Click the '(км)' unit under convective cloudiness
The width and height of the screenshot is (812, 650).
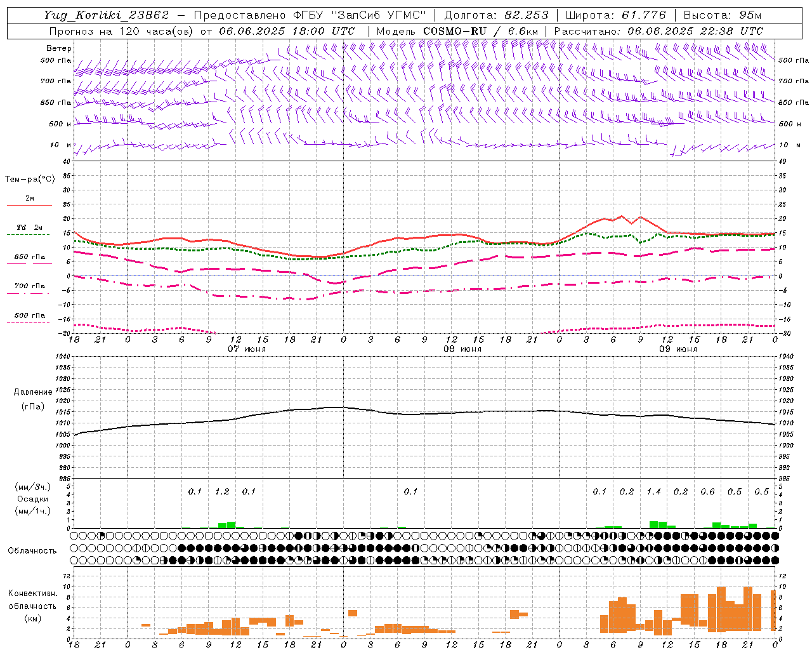tap(33, 618)
